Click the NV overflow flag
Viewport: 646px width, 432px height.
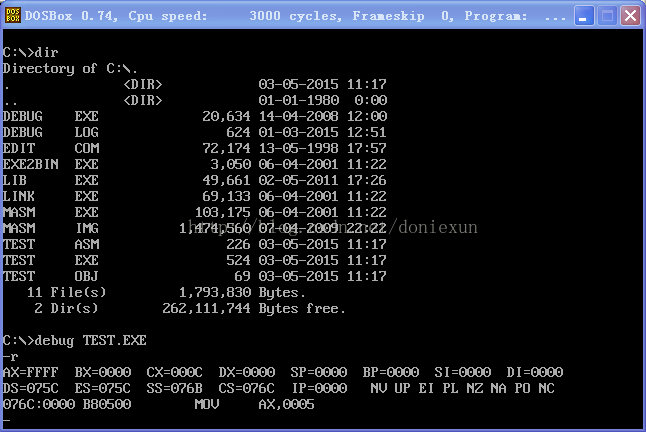click(379, 388)
